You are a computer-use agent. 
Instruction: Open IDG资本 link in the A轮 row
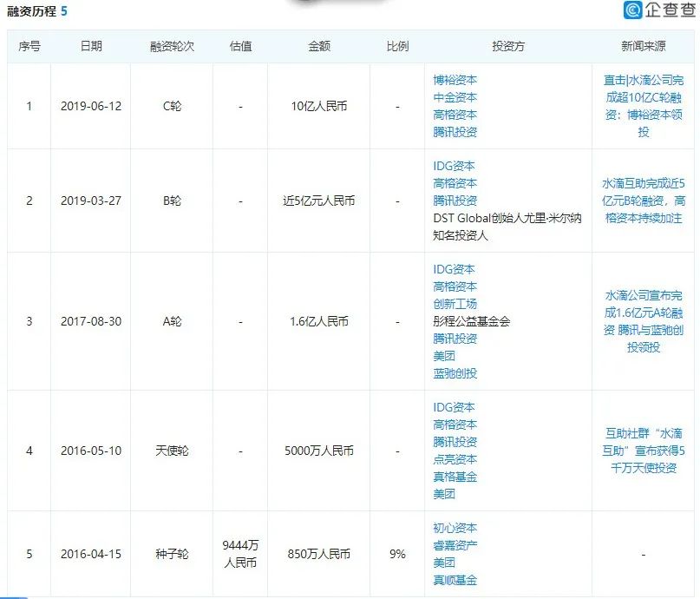(454, 269)
